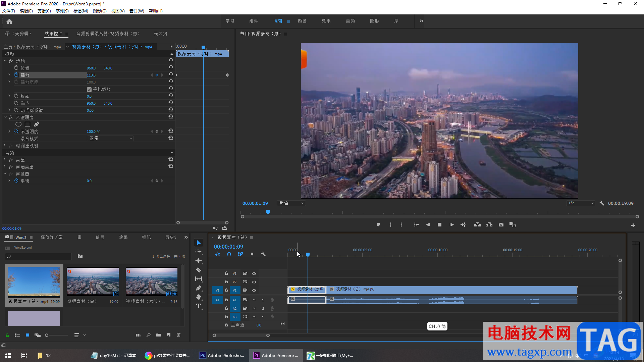Toggle Position animation stopwatch

[16, 68]
